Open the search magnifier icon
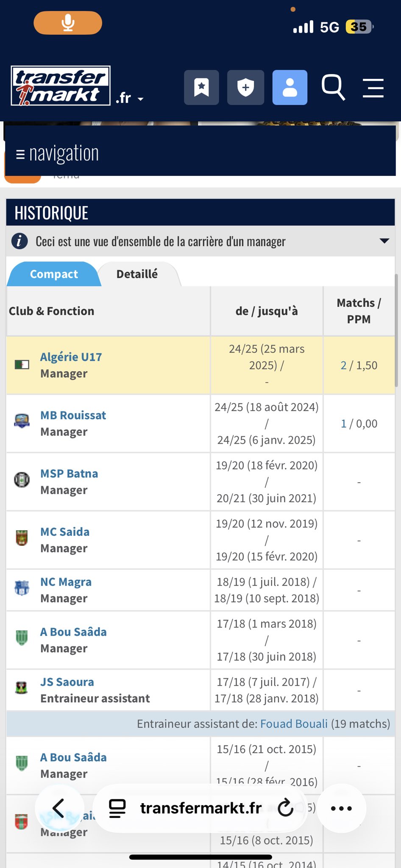The image size is (401, 868). (x=333, y=88)
